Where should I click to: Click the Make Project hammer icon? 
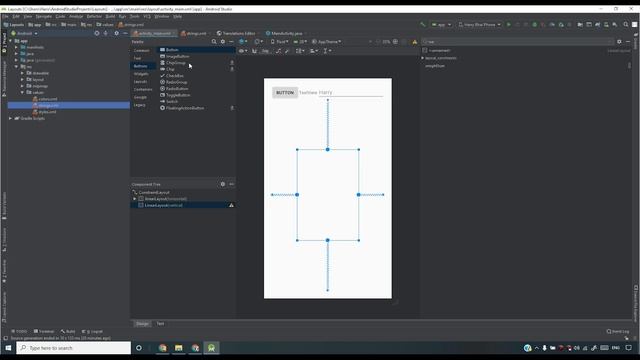pos(423,25)
